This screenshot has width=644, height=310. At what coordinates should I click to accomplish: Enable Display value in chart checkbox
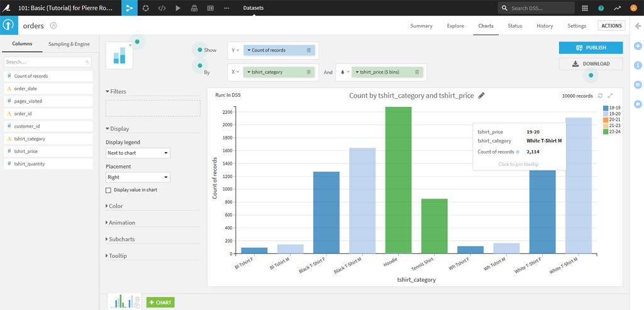coord(108,190)
